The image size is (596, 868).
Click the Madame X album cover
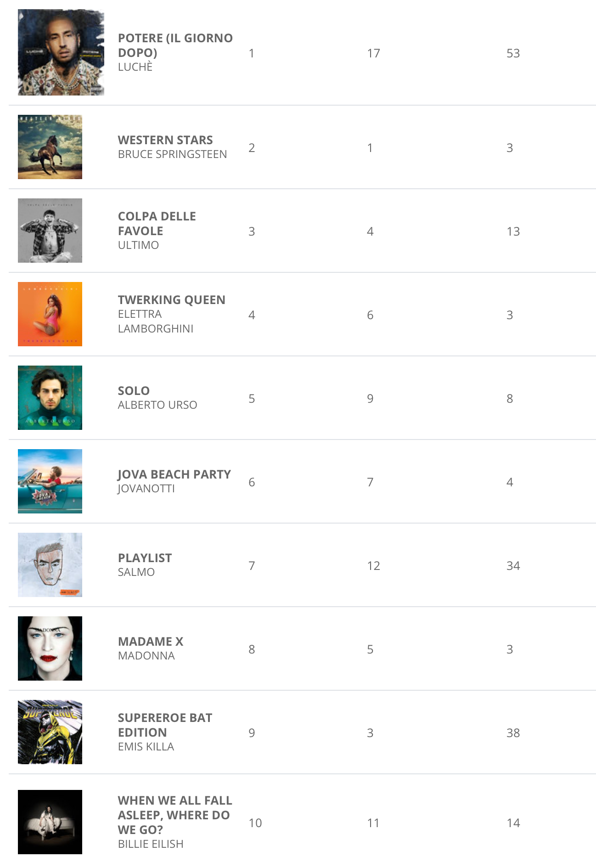(x=50, y=648)
